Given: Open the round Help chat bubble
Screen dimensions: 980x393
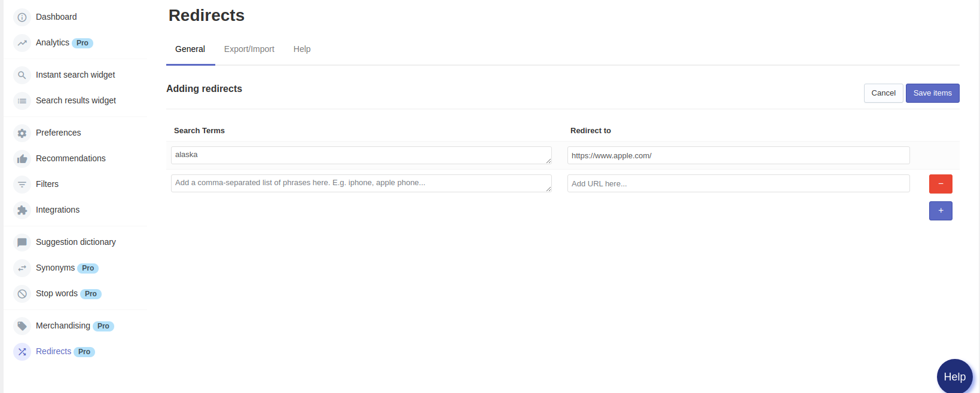Looking at the screenshot, I should (x=954, y=376).
